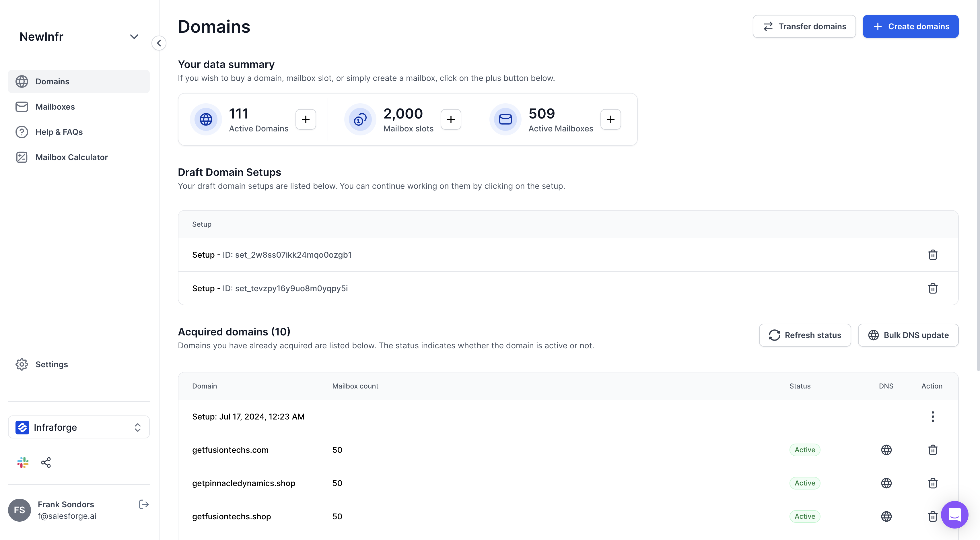Open draft setup set_tevzpy16y9uo8m0yqpy5i
Viewport: 980px width, 540px height.
click(x=568, y=288)
